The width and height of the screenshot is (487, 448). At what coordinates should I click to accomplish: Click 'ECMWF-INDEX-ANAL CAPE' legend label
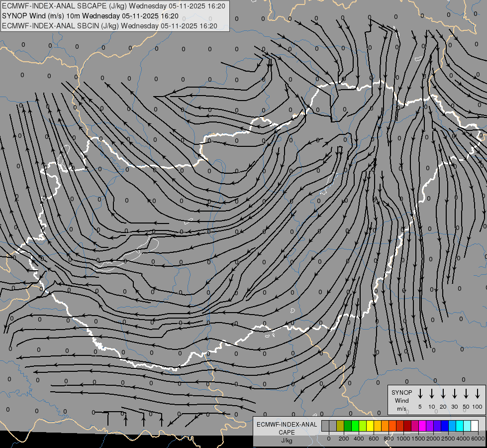287,428
